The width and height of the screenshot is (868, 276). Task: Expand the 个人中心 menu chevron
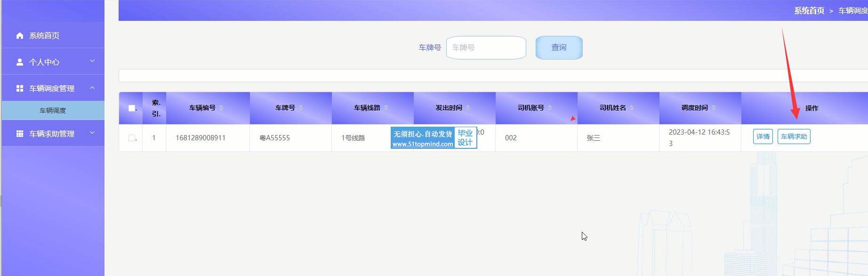coord(92,61)
